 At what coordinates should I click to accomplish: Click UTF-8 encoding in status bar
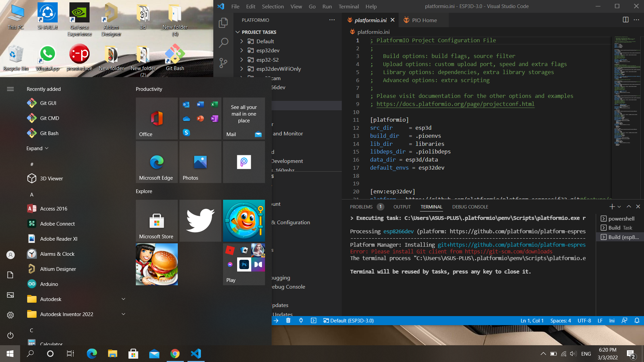[x=584, y=320]
